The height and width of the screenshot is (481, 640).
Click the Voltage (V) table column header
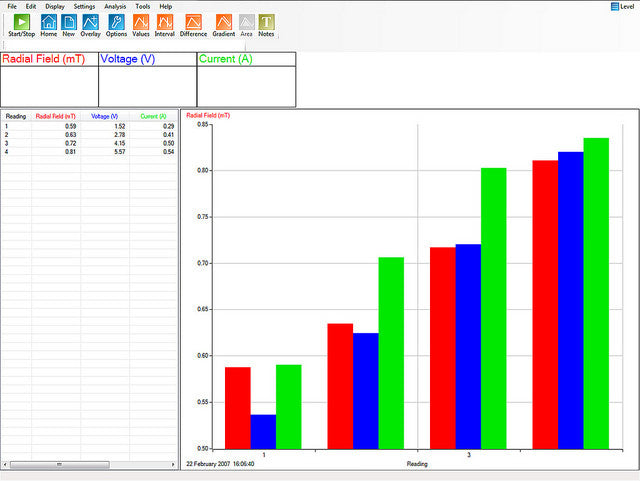(104, 116)
